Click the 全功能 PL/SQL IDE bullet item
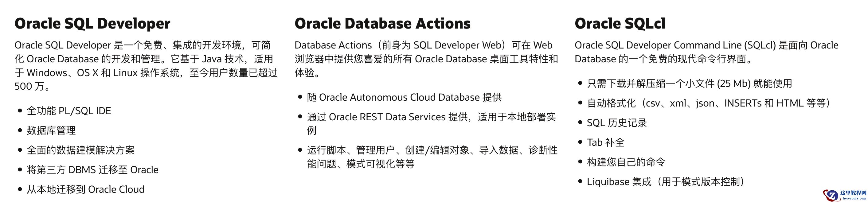Screen dimensions: 868x202 (x=69, y=111)
